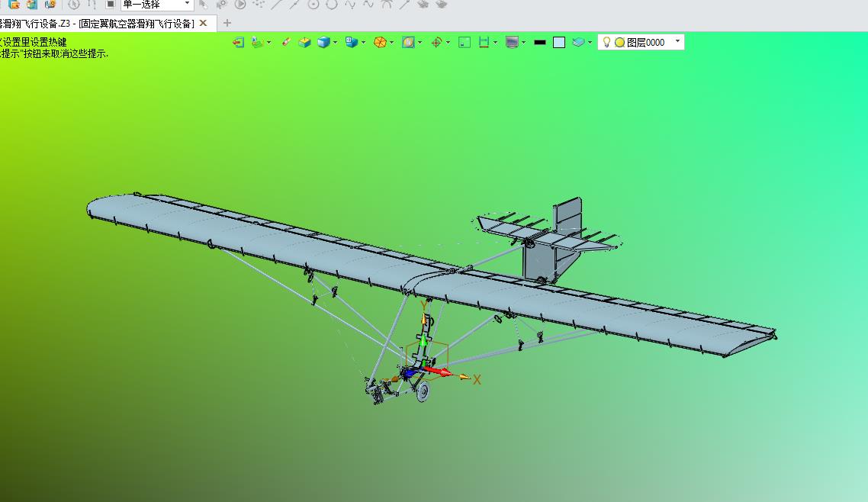Click the scattered points tool icon
Viewport: 868px width, 502px height.
click(259, 5)
